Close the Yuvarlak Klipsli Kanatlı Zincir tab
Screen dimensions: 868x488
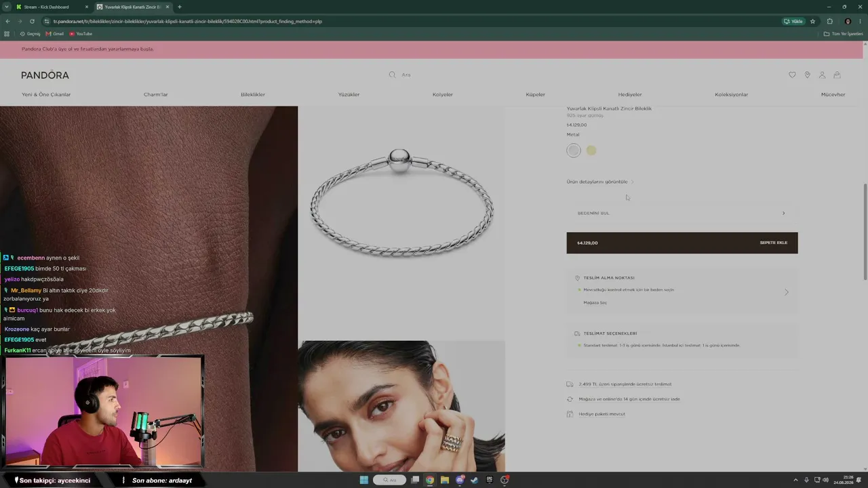(x=167, y=7)
